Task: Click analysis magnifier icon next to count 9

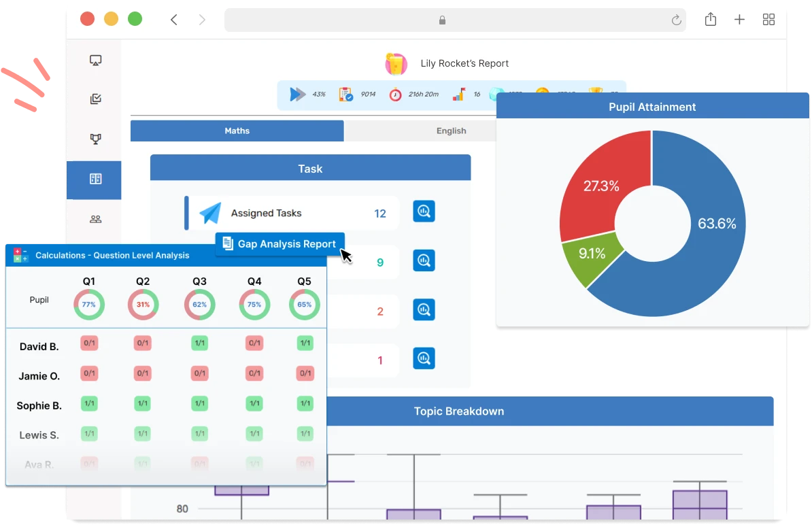Action: (x=424, y=260)
